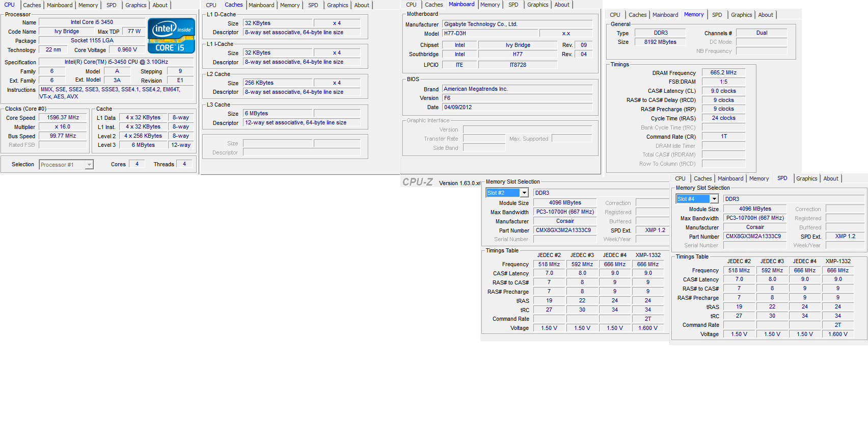This screenshot has width=868, height=437.
Task: Open Memory tab in the Processor panel
Action: point(88,5)
